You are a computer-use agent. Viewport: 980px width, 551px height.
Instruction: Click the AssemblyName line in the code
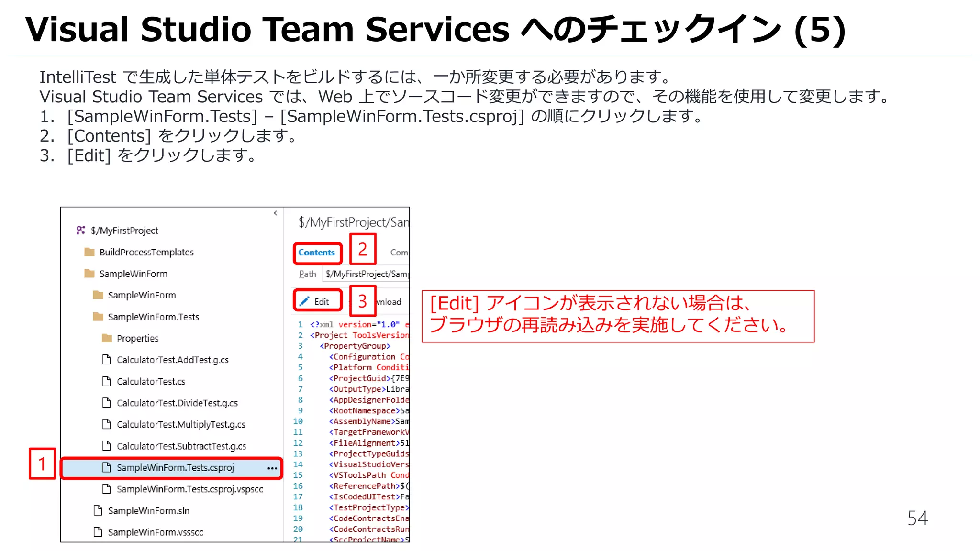(x=369, y=421)
